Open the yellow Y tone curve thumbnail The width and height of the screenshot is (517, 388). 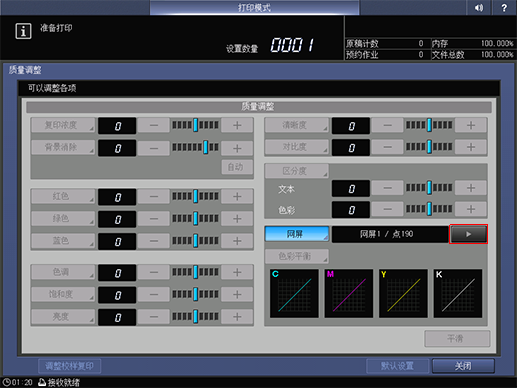[403, 293]
